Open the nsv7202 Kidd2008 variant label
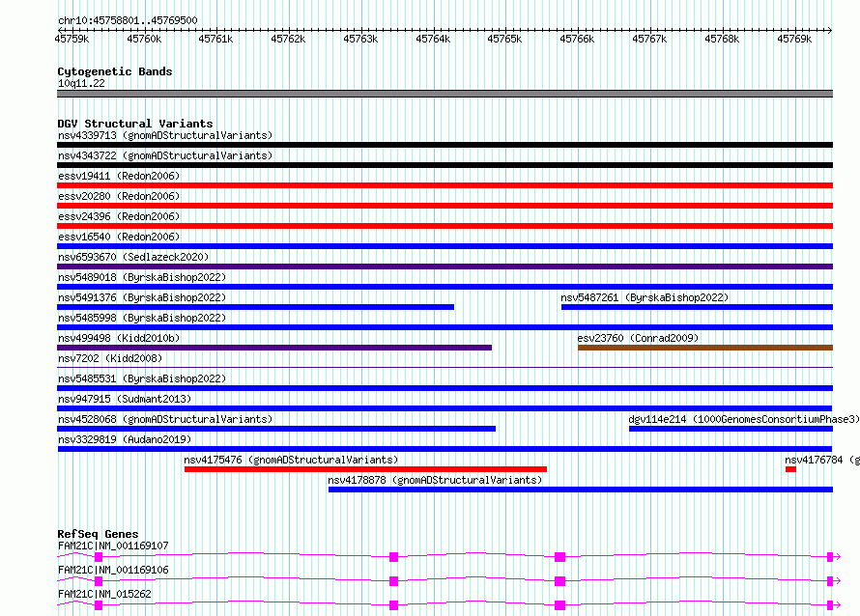The width and height of the screenshot is (860, 616). (110, 358)
